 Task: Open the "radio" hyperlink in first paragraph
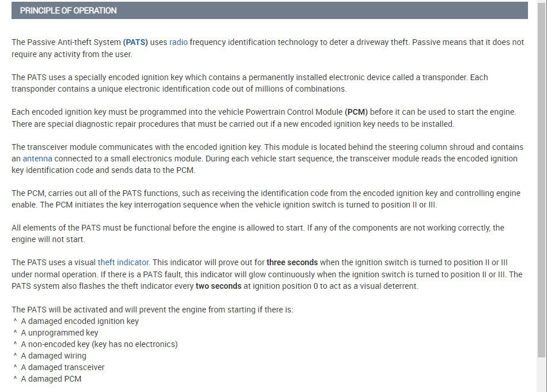click(178, 42)
